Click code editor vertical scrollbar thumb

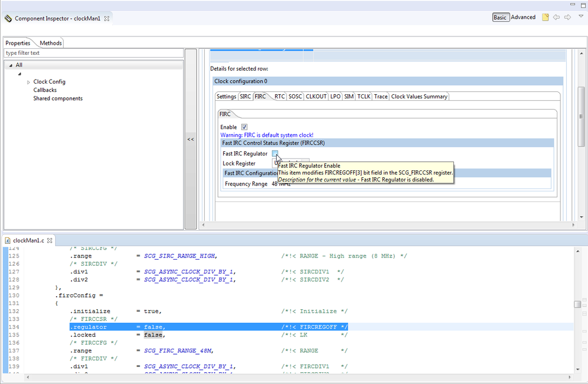pyautogui.click(x=577, y=304)
